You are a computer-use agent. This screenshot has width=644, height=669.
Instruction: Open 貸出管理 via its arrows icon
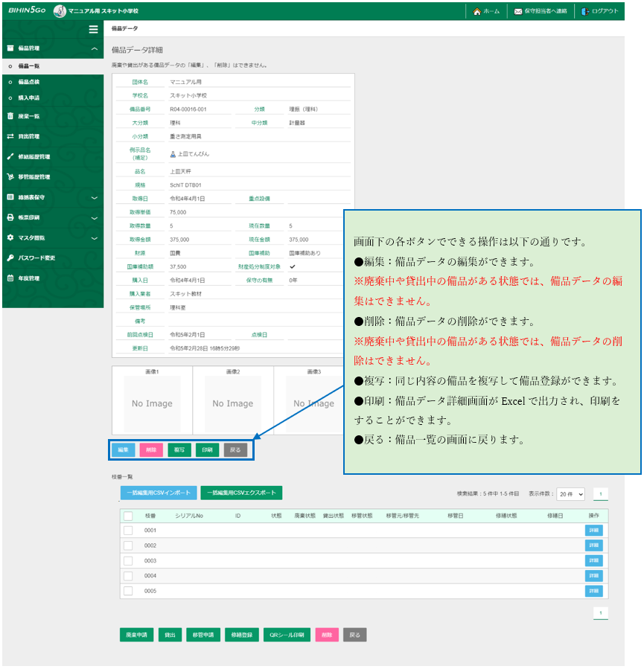point(10,137)
